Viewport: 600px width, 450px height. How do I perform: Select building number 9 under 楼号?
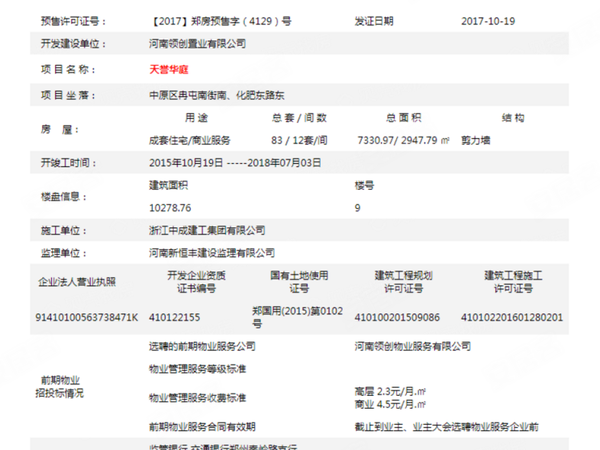tap(357, 208)
